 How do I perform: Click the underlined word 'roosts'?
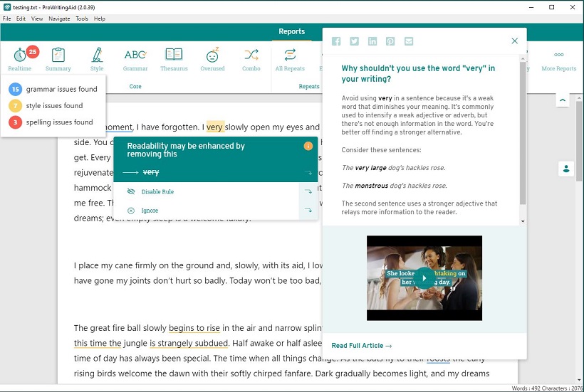(438, 359)
